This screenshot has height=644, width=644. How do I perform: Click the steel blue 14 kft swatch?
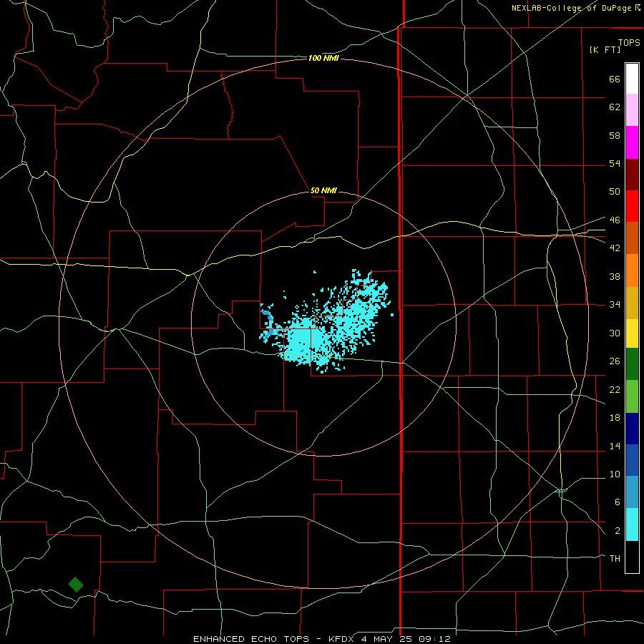tap(632, 492)
